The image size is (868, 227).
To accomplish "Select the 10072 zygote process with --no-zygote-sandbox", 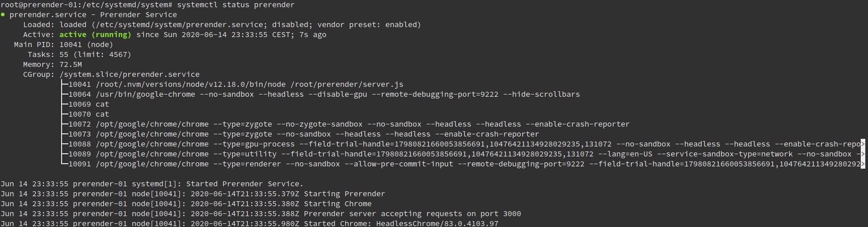I will (x=349, y=124).
